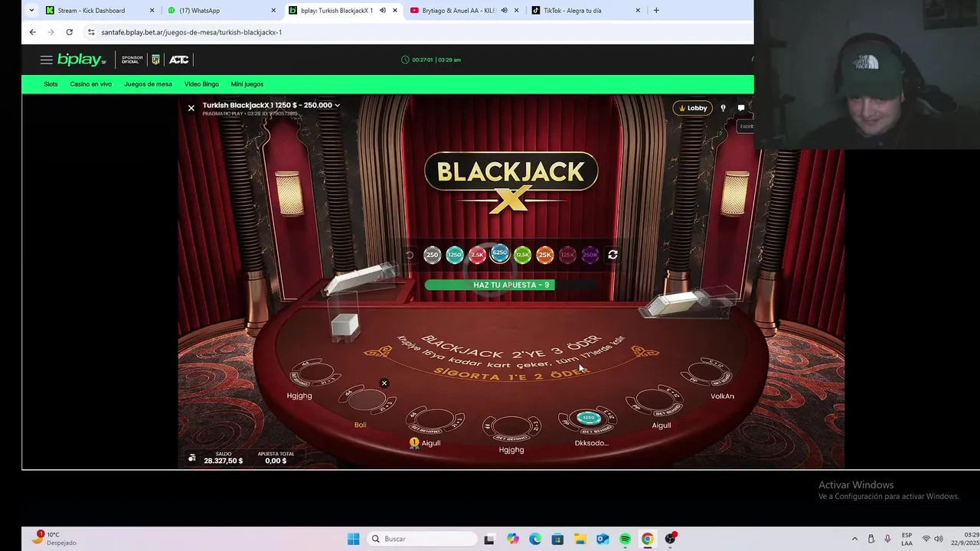980x551 pixels.
Task: Pick the green 12.5K chip
Action: (x=522, y=255)
